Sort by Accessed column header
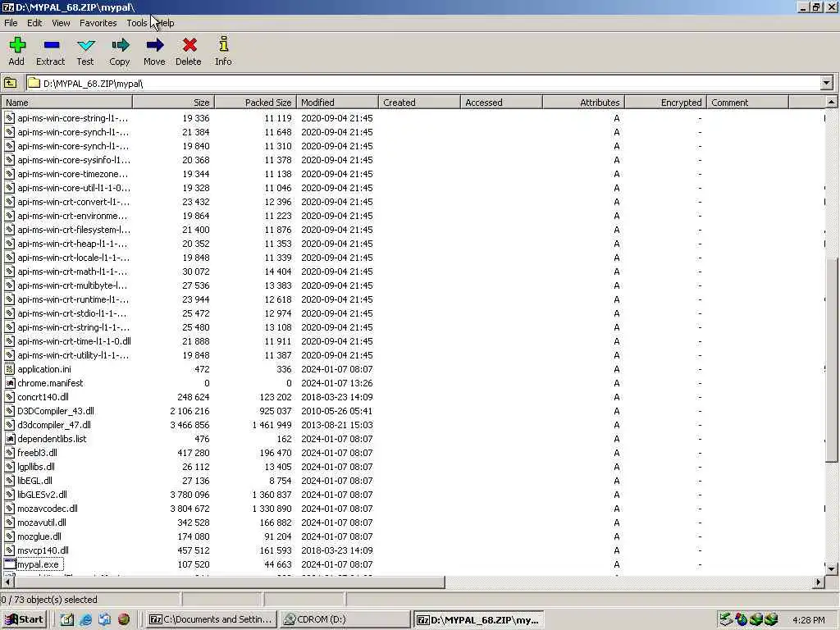 [x=501, y=103]
